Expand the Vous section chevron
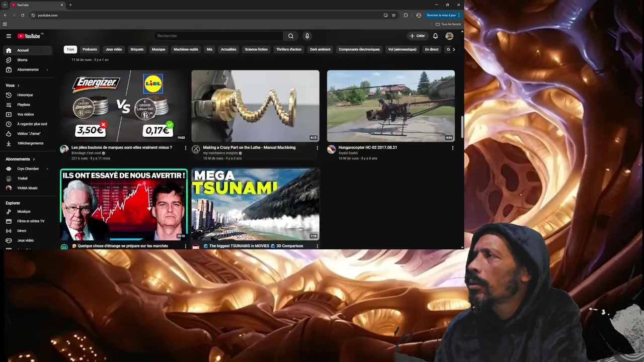Image resolution: width=644 pixels, height=362 pixels. tap(18, 85)
